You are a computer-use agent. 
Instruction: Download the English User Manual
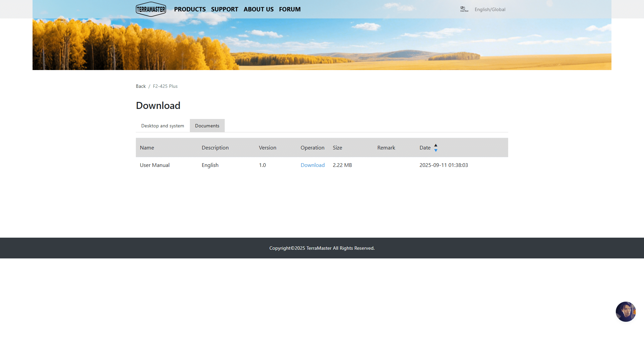312,165
